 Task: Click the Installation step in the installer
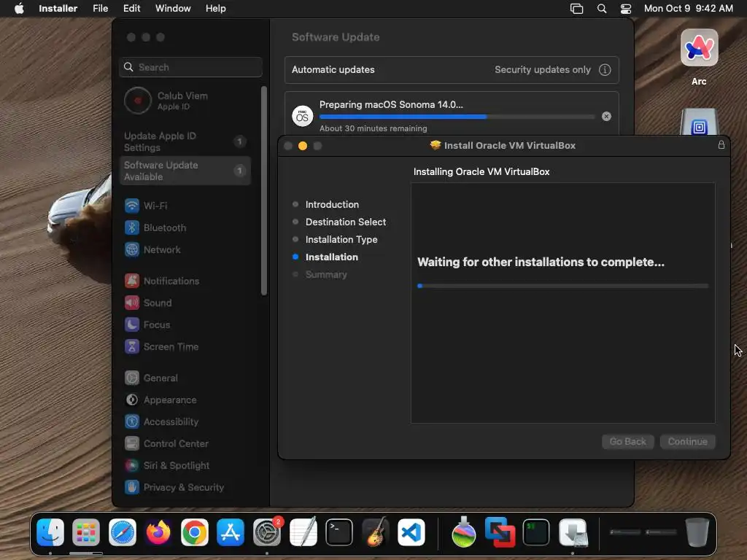(x=332, y=257)
